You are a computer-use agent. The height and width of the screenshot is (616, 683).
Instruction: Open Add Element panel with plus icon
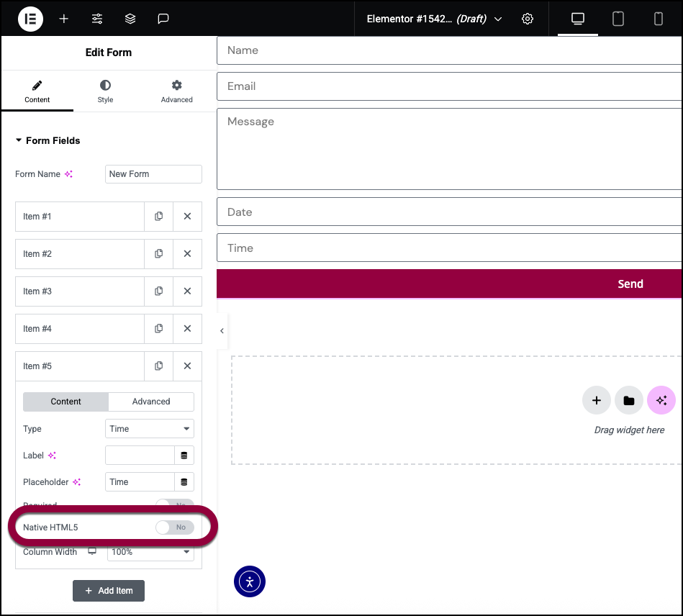point(64,19)
